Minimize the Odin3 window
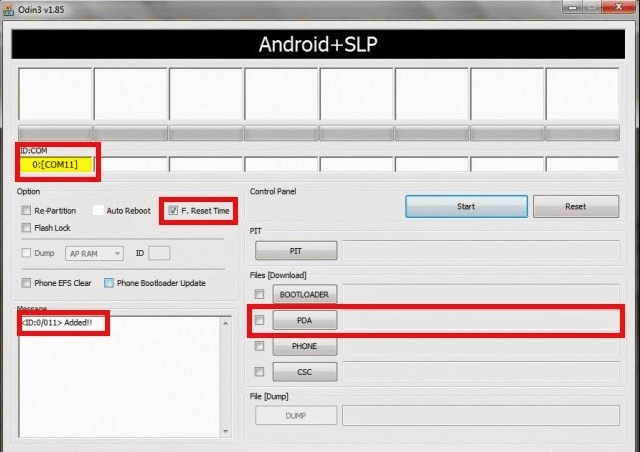Viewport: 640px width, 452px height. click(573, 7)
